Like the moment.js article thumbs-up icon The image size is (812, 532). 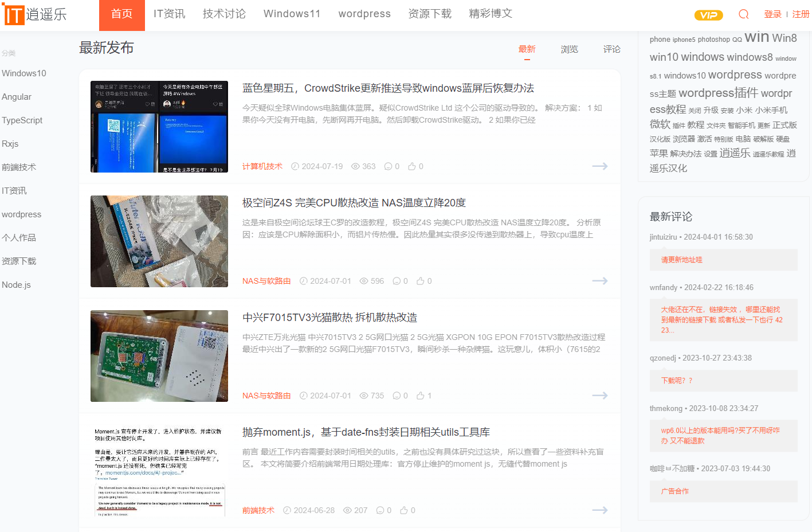pyautogui.click(x=404, y=510)
